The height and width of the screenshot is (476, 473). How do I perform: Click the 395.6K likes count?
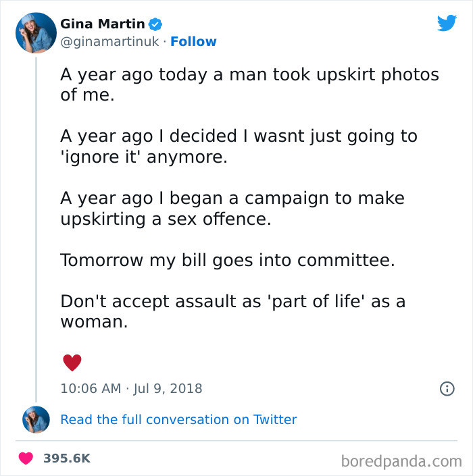pyautogui.click(x=66, y=458)
